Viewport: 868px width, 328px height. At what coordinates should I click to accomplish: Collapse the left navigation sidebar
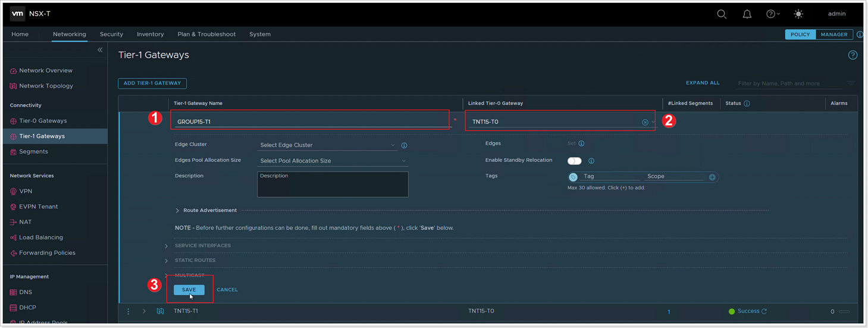(x=100, y=50)
